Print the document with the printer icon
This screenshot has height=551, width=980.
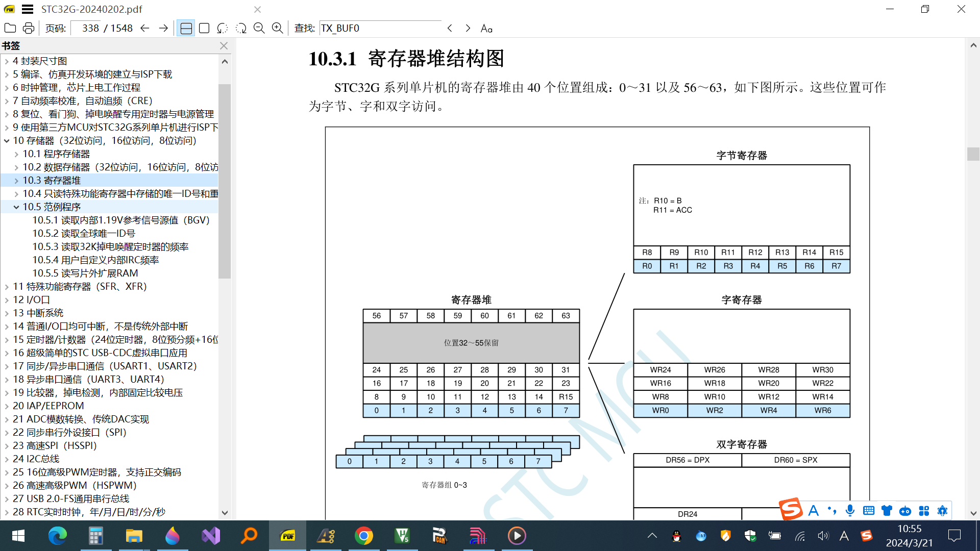pyautogui.click(x=29, y=28)
